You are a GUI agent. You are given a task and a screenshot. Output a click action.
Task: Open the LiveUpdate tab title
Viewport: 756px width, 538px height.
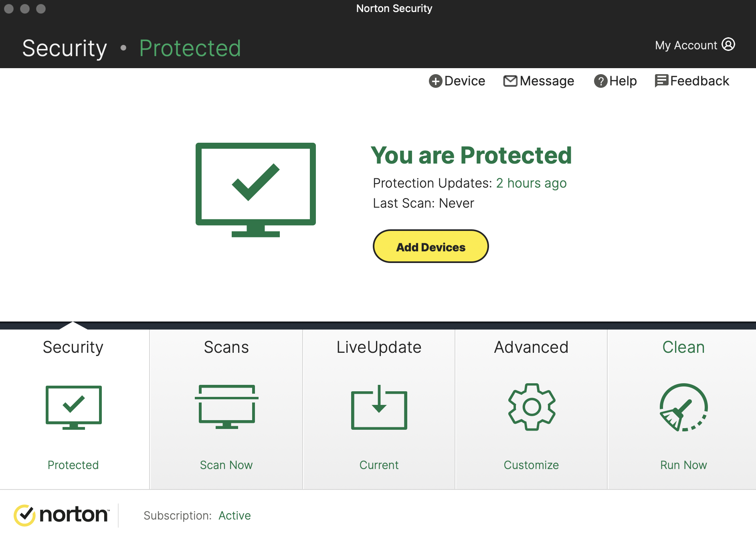tap(379, 347)
